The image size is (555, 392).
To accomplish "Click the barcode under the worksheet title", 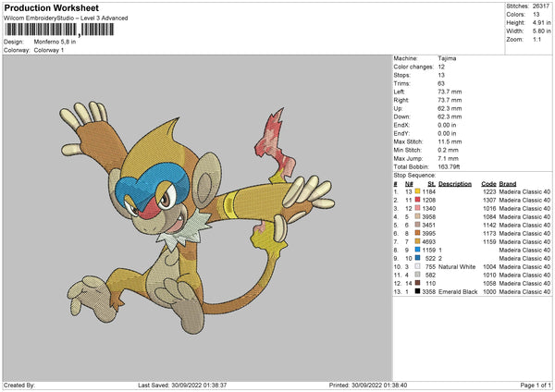I will pos(58,30).
